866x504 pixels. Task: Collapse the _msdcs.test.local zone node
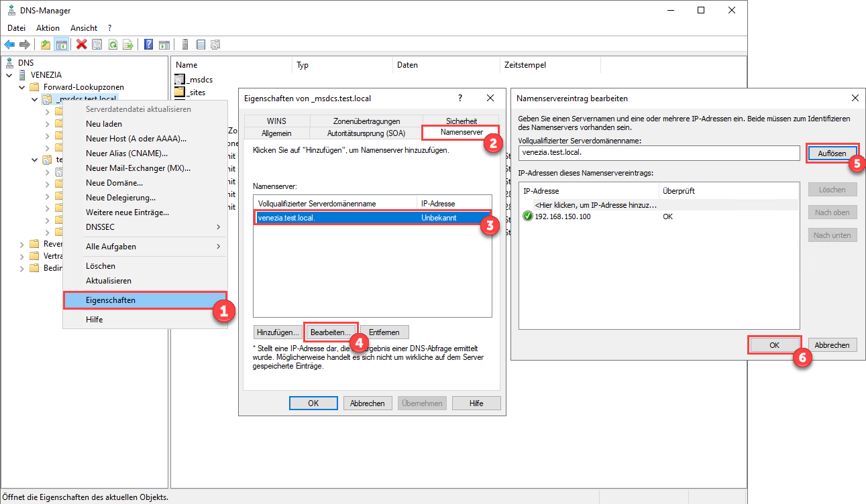pos(34,99)
